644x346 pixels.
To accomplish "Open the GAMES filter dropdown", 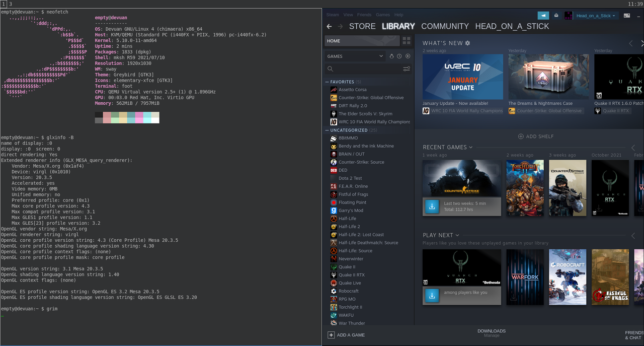I will coord(355,56).
